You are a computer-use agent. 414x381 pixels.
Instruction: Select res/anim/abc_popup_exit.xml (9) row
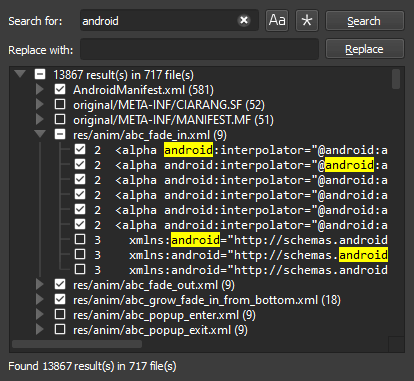(x=160, y=330)
